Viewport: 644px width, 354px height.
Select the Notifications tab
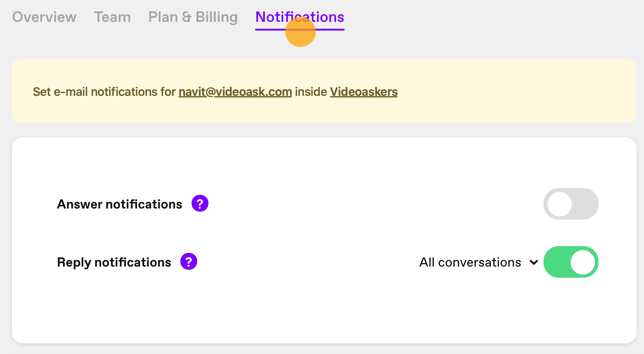point(300,17)
